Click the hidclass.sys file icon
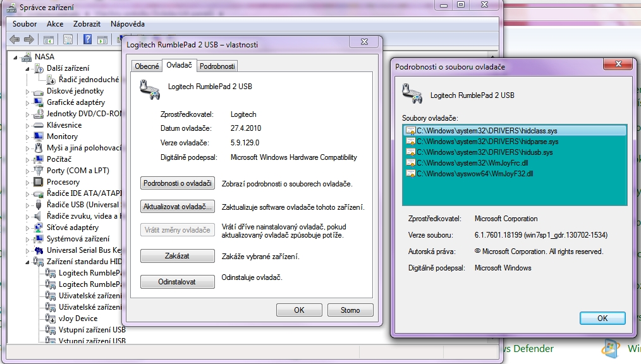 pyautogui.click(x=410, y=131)
